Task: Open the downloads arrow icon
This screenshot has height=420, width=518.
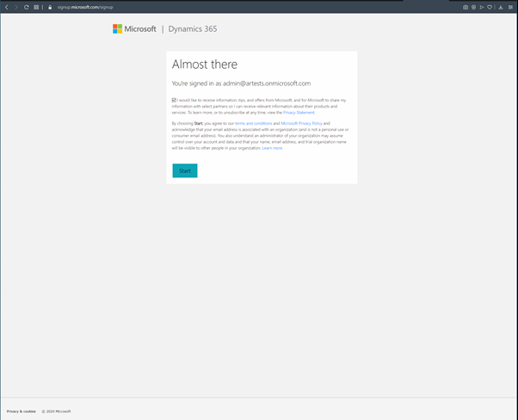Action: (501, 7)
